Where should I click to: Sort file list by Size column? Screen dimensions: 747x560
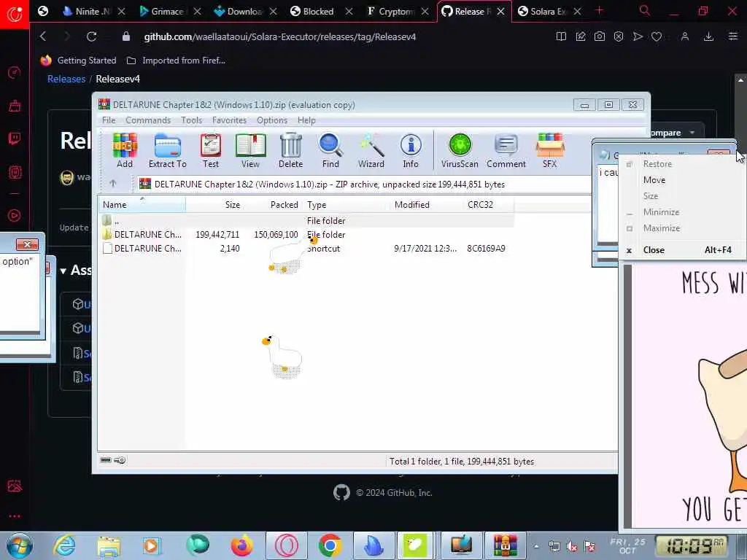point(214,205)
